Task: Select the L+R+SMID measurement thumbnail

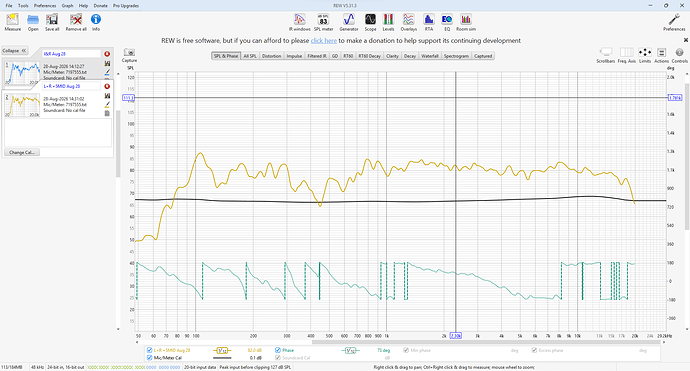Action: pyautogui.click(x=22, y=105)
